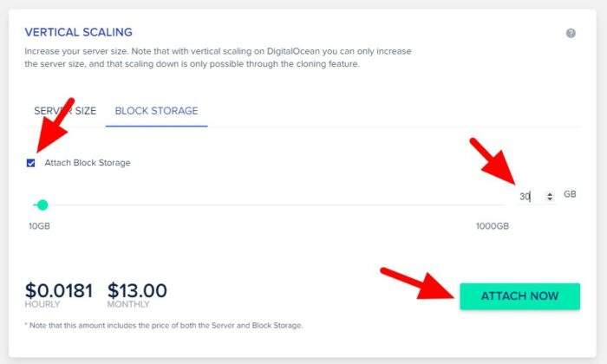The image size is (607, 364).
Task: Uncheck the Attach Block Storage checkbox
Action: click(31, 163)
